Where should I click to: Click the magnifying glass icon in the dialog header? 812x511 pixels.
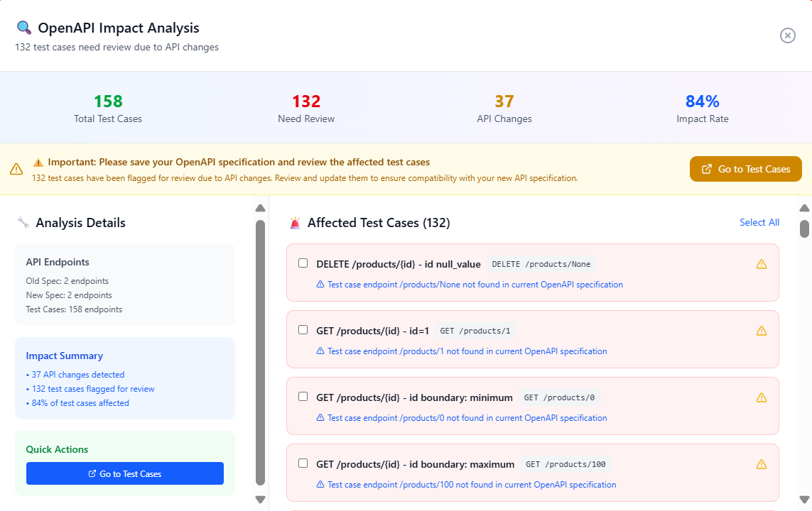click(23, 28)
